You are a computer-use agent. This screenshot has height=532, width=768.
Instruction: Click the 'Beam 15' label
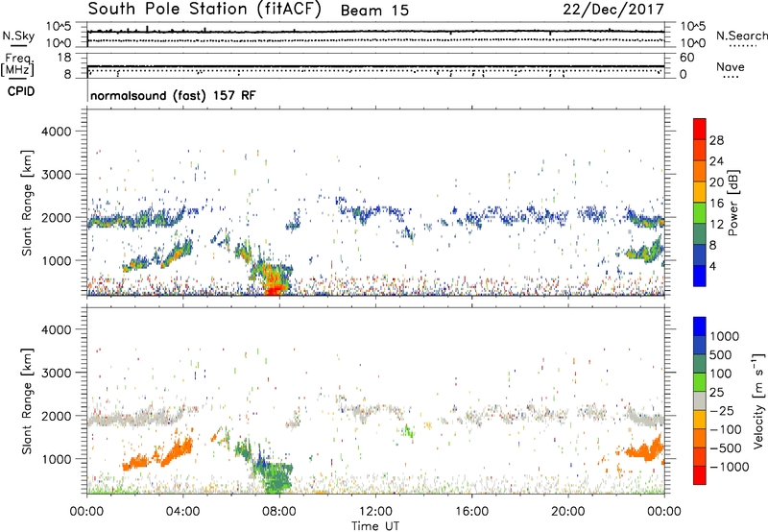374,11
